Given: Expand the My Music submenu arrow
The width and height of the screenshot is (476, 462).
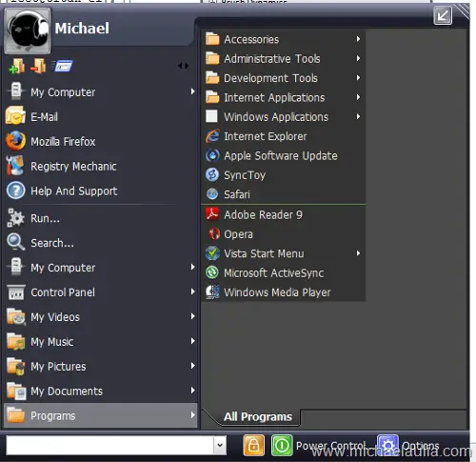Looking at the screenshot, I should [192, 341].
